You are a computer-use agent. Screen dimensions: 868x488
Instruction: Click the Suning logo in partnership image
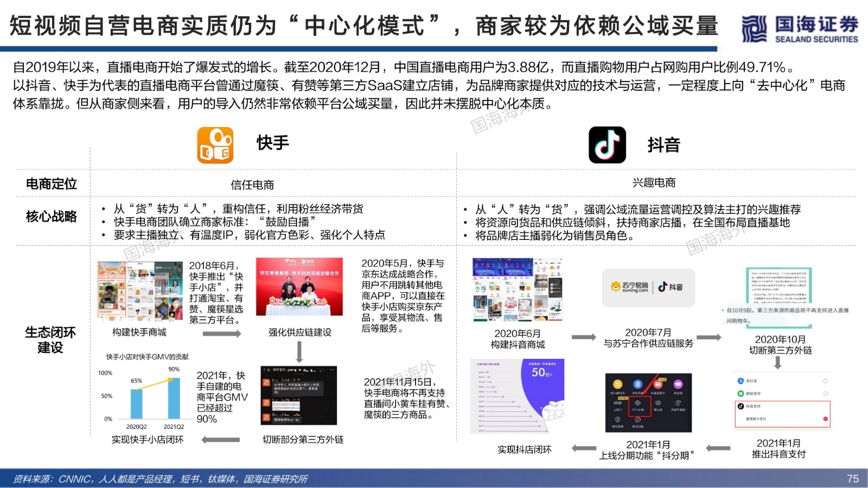coord(629,287)
